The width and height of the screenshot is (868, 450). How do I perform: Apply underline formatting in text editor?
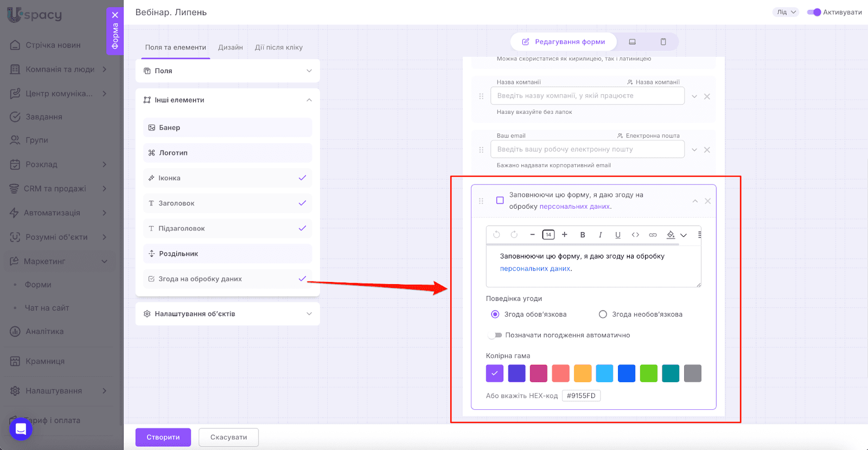617,235
